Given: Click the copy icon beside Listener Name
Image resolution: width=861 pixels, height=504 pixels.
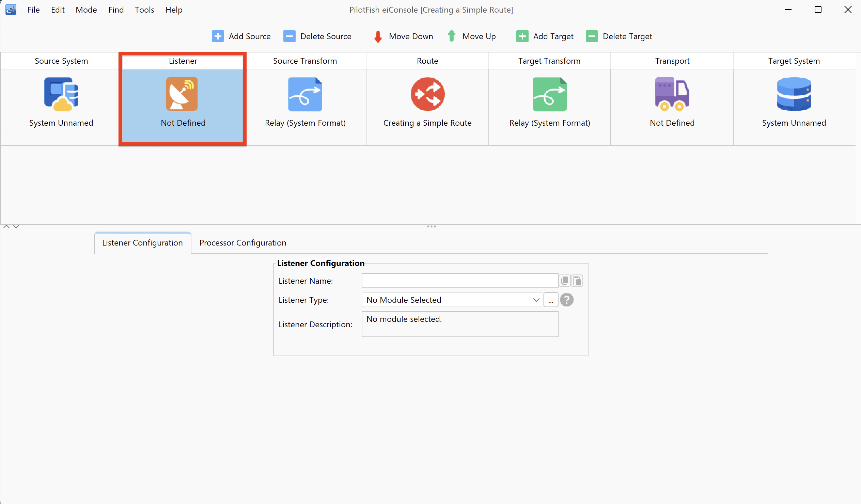Looking at the screenshot, I should (565, 281).
